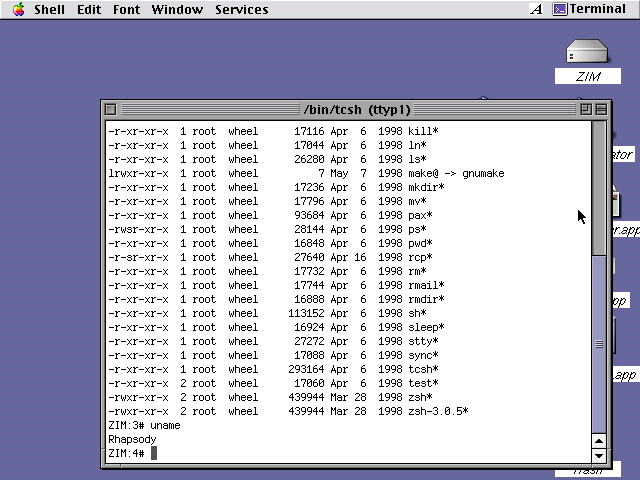Click the scroll up arrow

pyautogui.click(x=599, y=441)
